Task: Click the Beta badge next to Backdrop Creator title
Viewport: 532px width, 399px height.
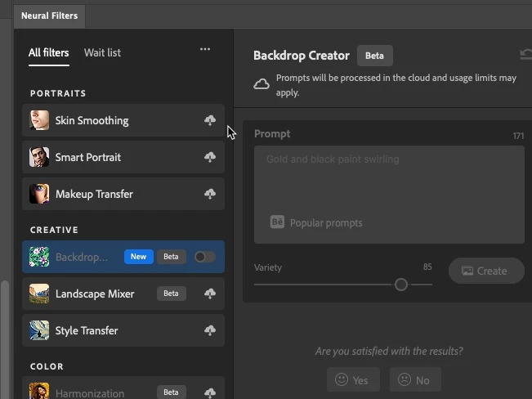Action: (x=375, y=56)
